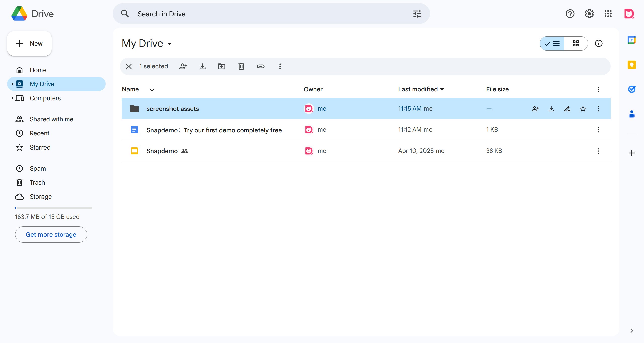644x343 pixels.
Task: Switch to list layout
Action: [x=552, y=43]
